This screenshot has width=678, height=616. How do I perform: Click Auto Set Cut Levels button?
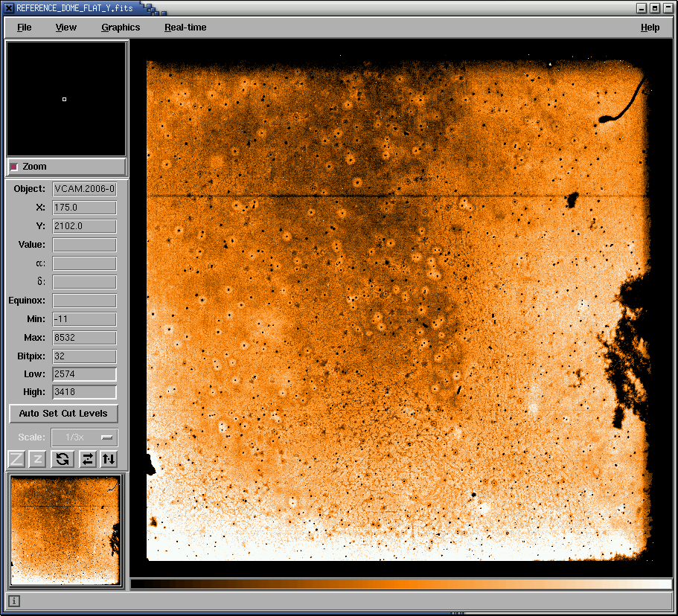(x=63, y=414)
